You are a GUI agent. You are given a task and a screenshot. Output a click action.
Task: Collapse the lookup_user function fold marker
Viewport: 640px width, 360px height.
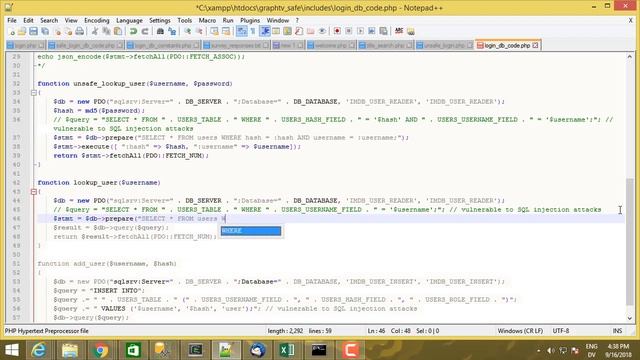[x=34, y=191]
